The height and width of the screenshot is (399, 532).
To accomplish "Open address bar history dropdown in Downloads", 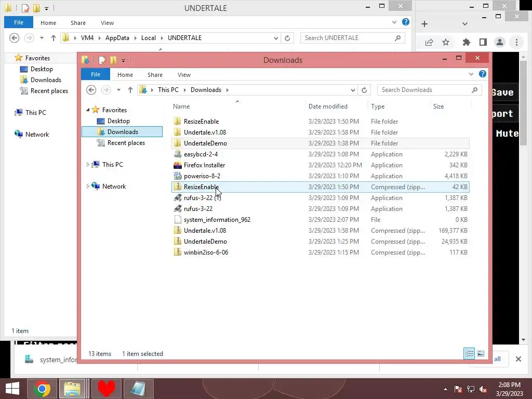I will coord(353,90).
